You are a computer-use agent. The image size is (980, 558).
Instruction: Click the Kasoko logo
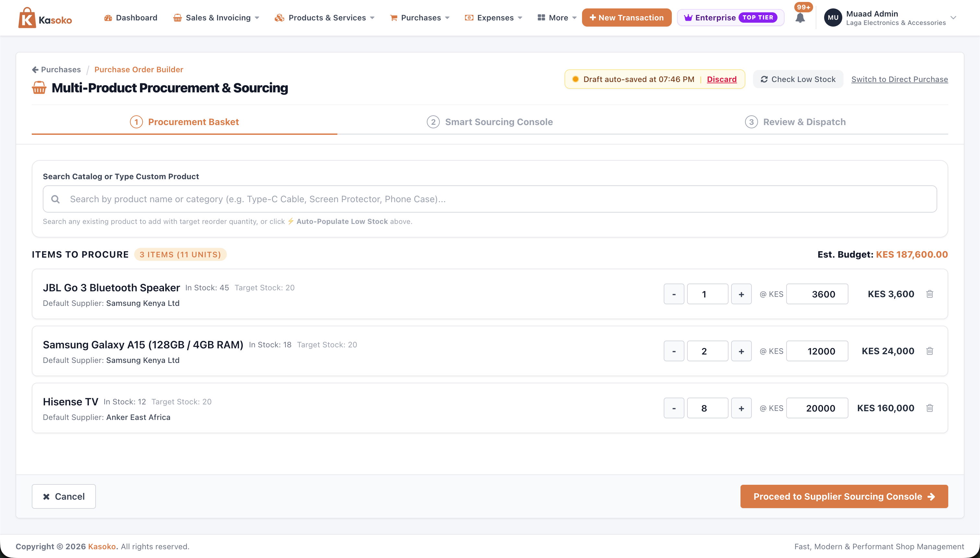(45, 18)
